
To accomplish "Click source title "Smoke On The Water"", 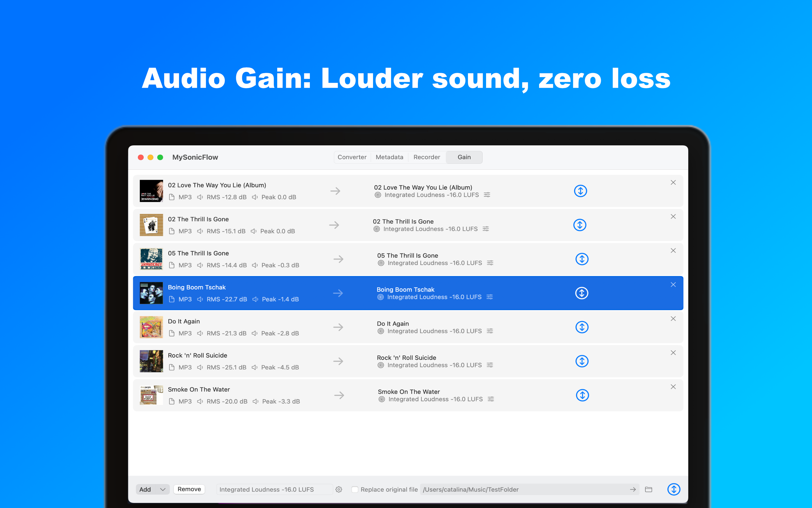I will (199, 389).
